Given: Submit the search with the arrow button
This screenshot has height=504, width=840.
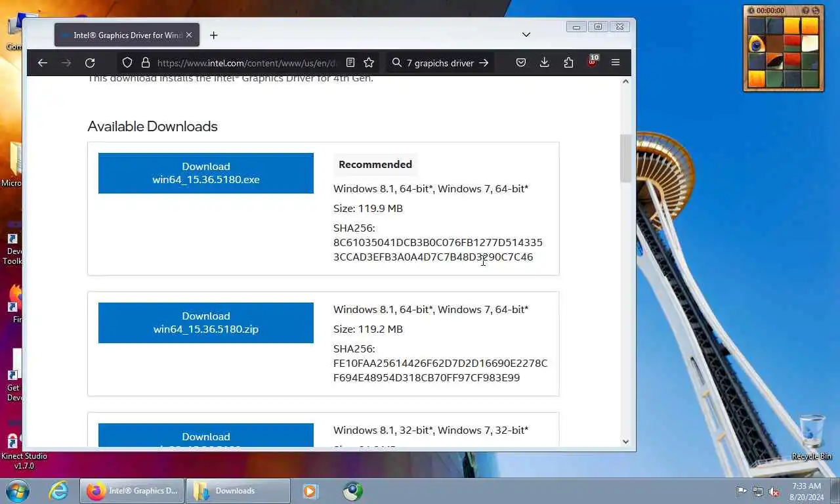Looking at the screenshot, I should [484, 63].
